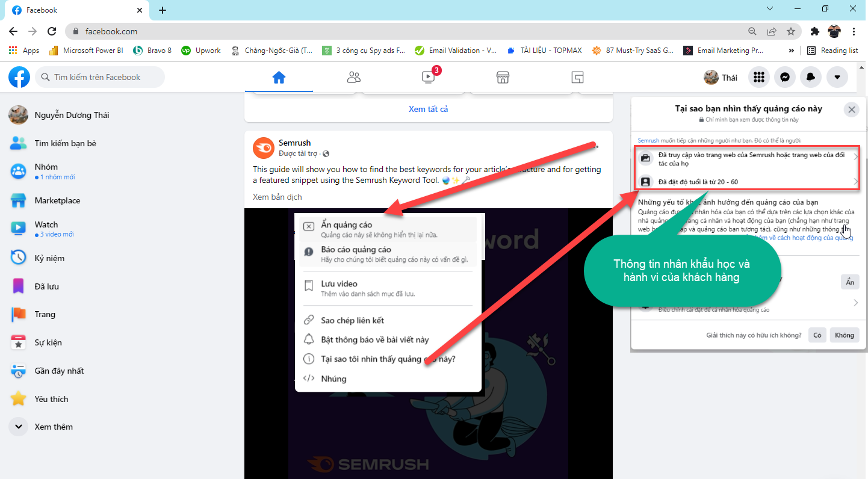Open the browser extensions puzzle icon

tap(815, 31)
